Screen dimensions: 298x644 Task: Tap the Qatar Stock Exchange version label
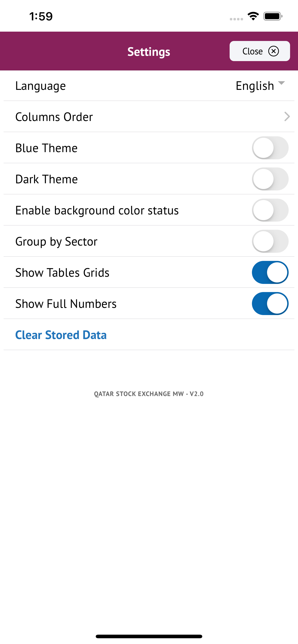coord(149,394)
